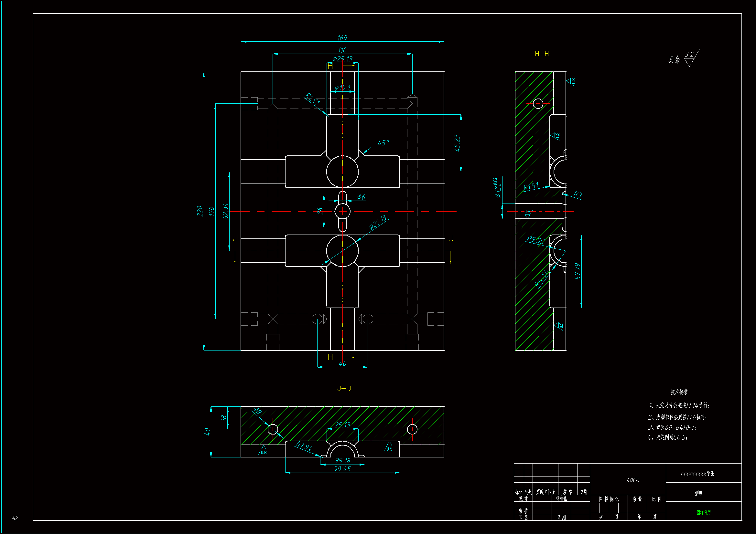The width and height of the screenshot is (756, 534).
Task: Click the 90.45 dimension in J-J section
Action: 342,469
